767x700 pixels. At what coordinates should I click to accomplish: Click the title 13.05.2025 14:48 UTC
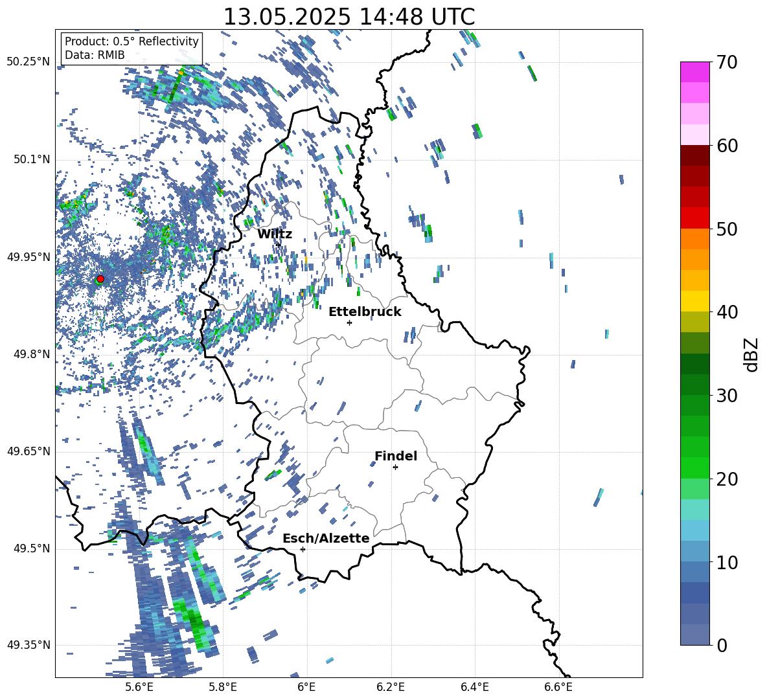[349, 17]
